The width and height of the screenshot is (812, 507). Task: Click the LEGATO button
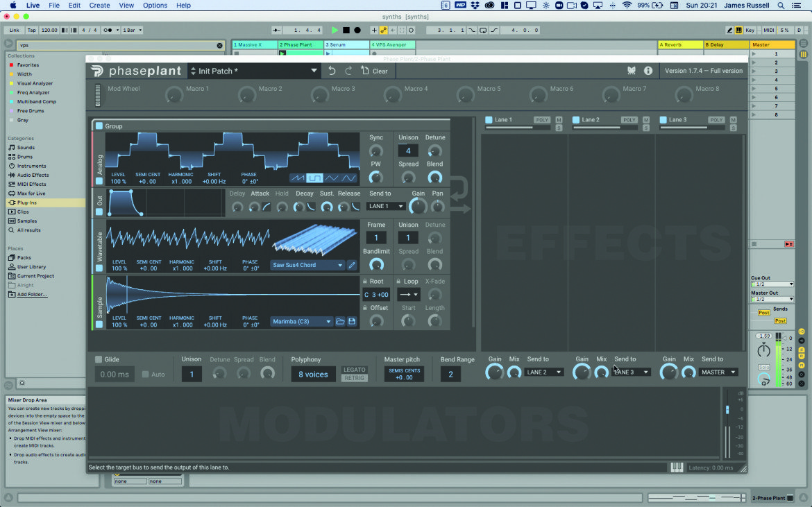[x=355, y=370]
